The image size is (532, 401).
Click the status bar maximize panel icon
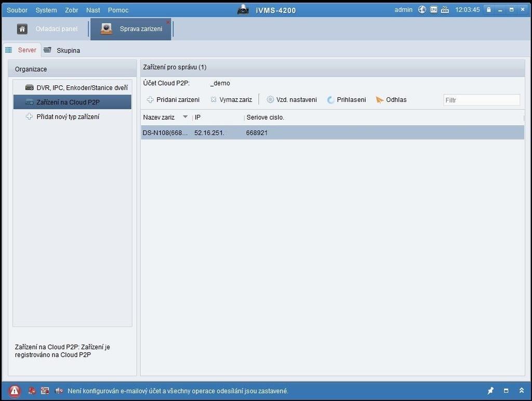506,391
